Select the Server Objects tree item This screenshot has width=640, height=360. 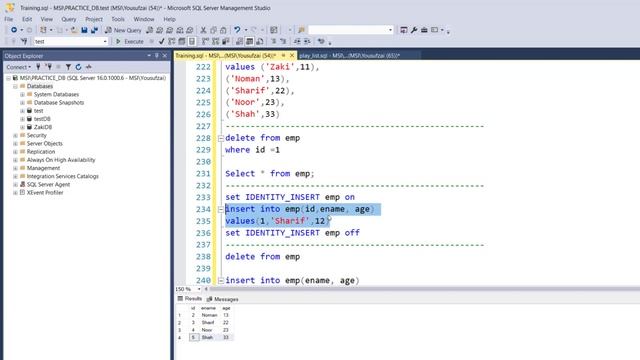pyautogui.click(x=44, y=143)
